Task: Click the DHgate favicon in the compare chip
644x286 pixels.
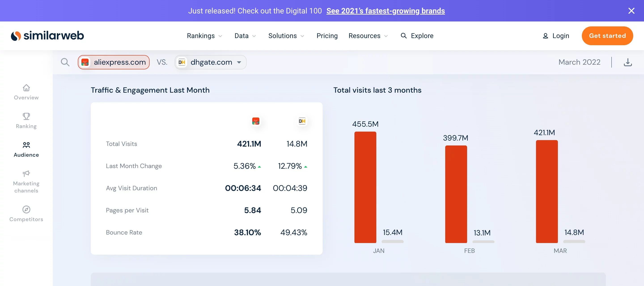Action: click(x=182, y=62)
